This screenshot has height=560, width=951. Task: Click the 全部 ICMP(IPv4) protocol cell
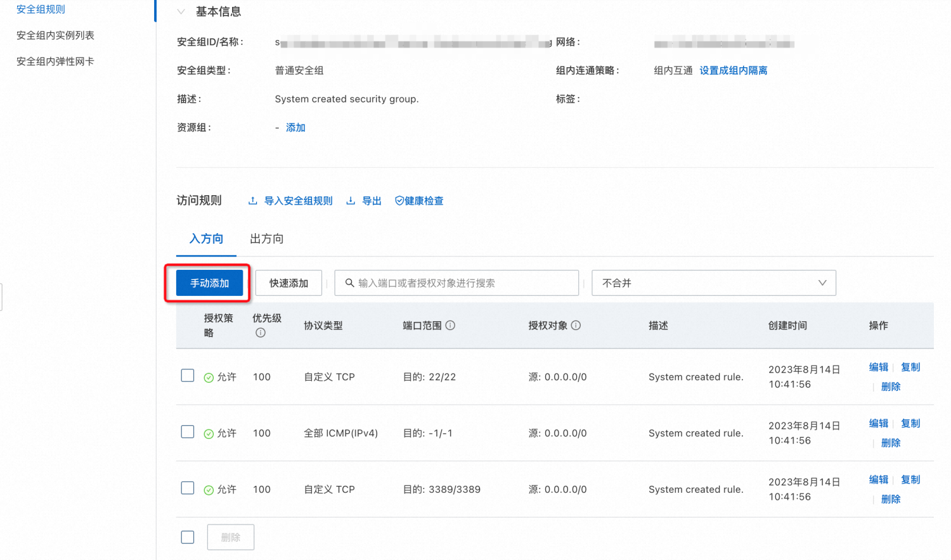point(340,433)
